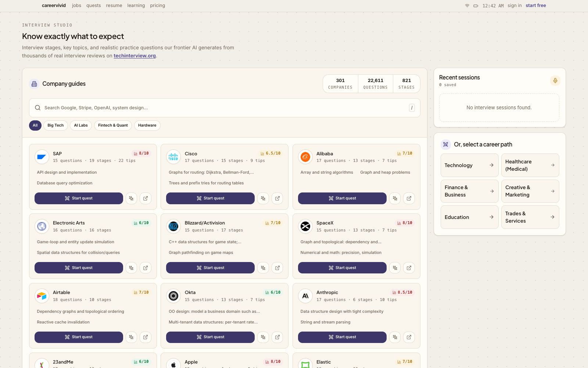Click the microphone icon in Recent sessions
Viewport: 588px width, 368px height.
click(x=555, y=81)
